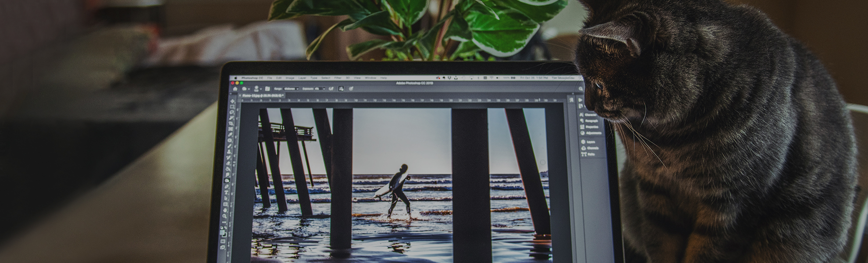The width and height of the screenshot is (868, 263).
Task: Open the Learn panel icon
Action: (571, 100)
